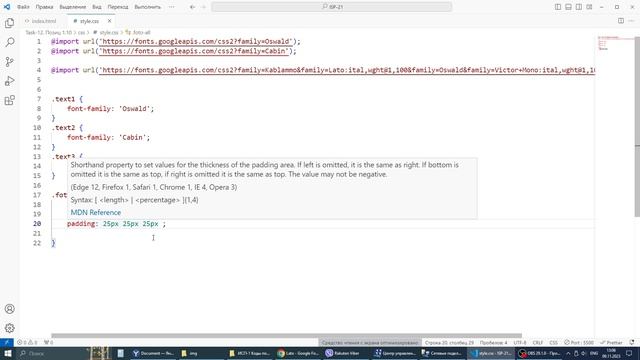Click the Строка 20, столбец 29 indicator
640x360 pixels.
[x=449, y=342]
